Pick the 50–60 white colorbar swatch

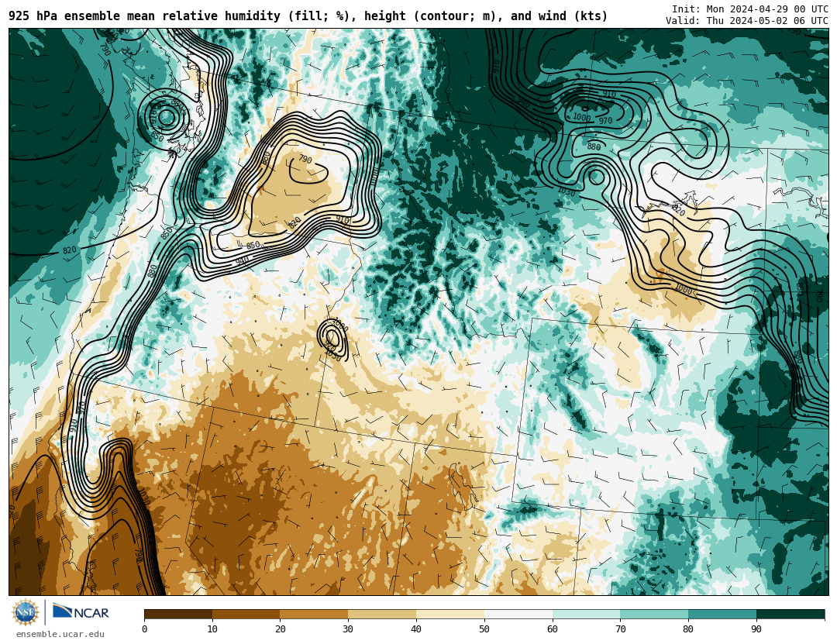pyautogui.click(x=518, y=615)
